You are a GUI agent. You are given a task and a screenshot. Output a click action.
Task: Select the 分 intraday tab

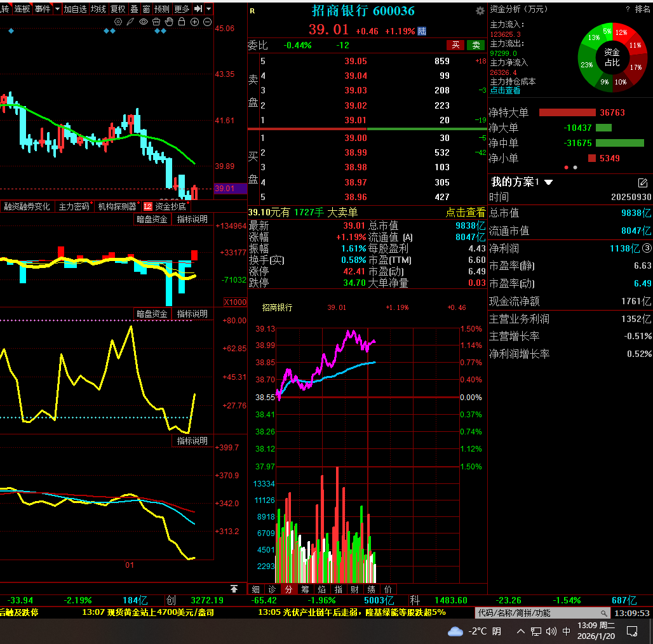288,589
